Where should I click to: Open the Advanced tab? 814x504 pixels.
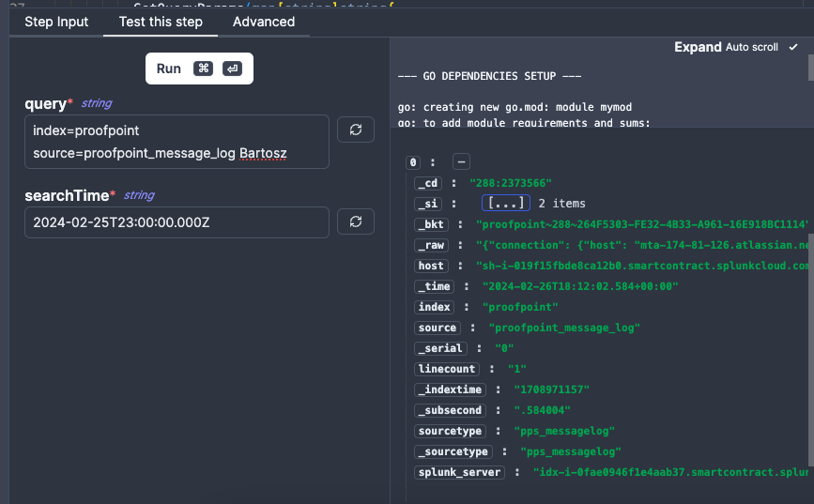(x=264, y=22)
